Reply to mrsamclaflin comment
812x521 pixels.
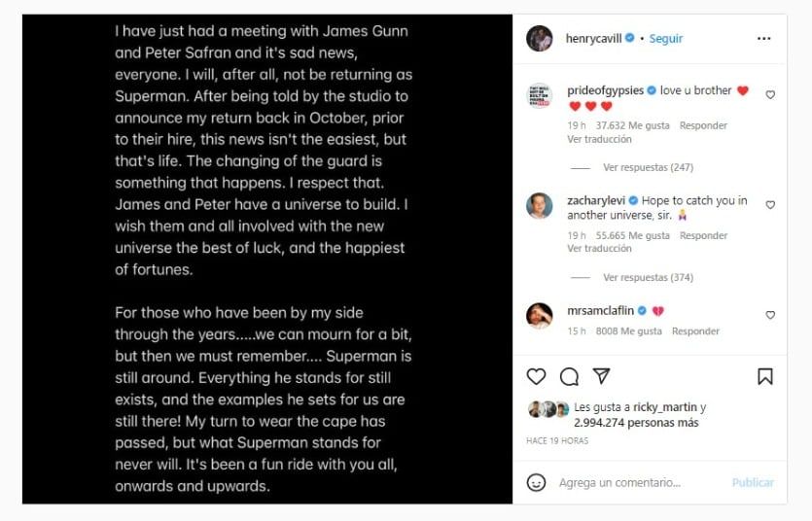point(695,331)
